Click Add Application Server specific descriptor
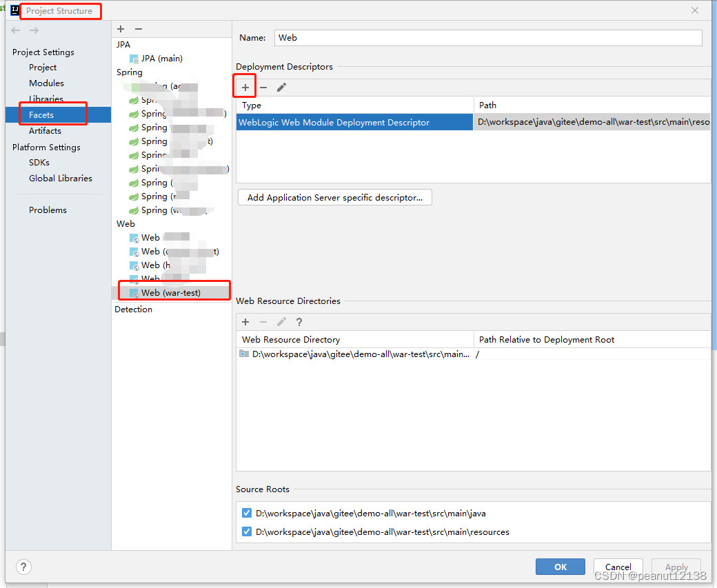 (334, 197)
